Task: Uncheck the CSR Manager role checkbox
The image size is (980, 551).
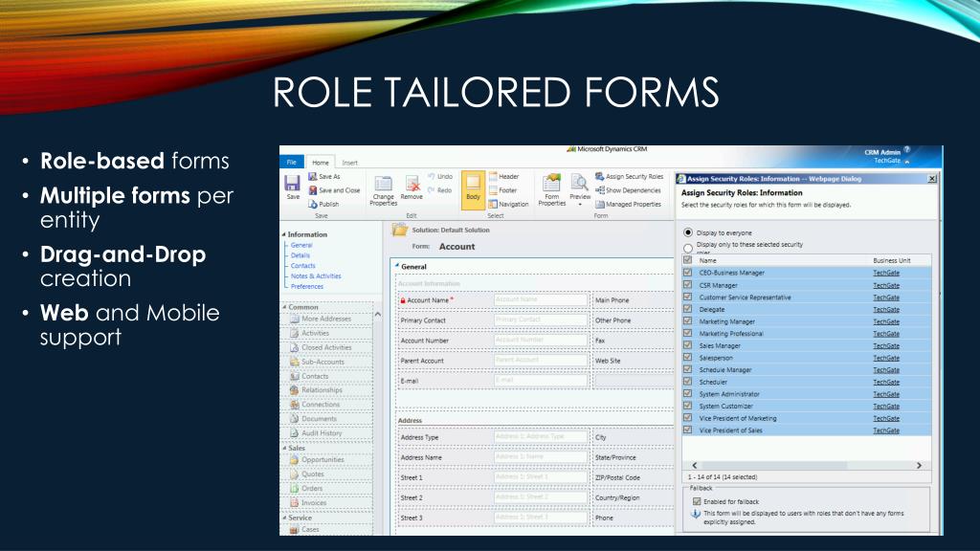Action: pyautogui.click(x=687, y=285)
